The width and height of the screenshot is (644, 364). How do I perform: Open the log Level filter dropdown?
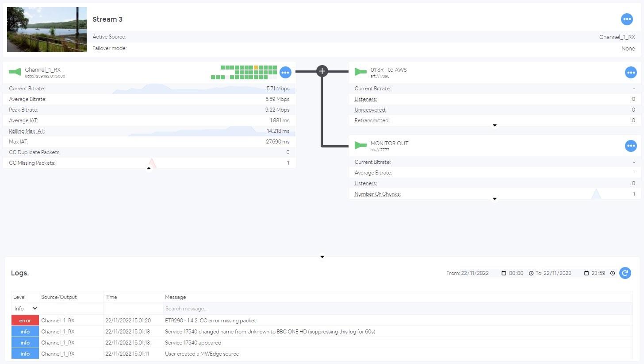coord(25,309)
